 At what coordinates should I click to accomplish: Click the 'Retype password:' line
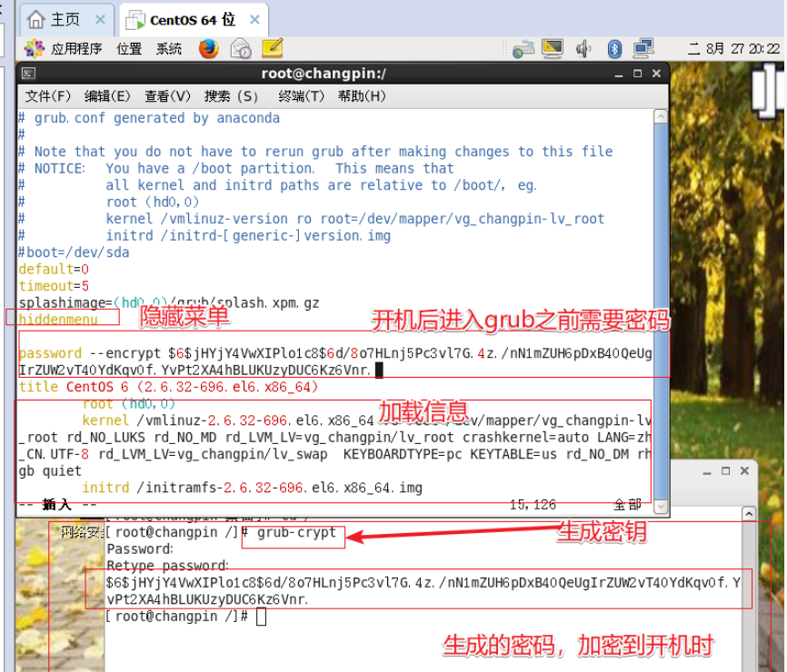coord(167,566)
